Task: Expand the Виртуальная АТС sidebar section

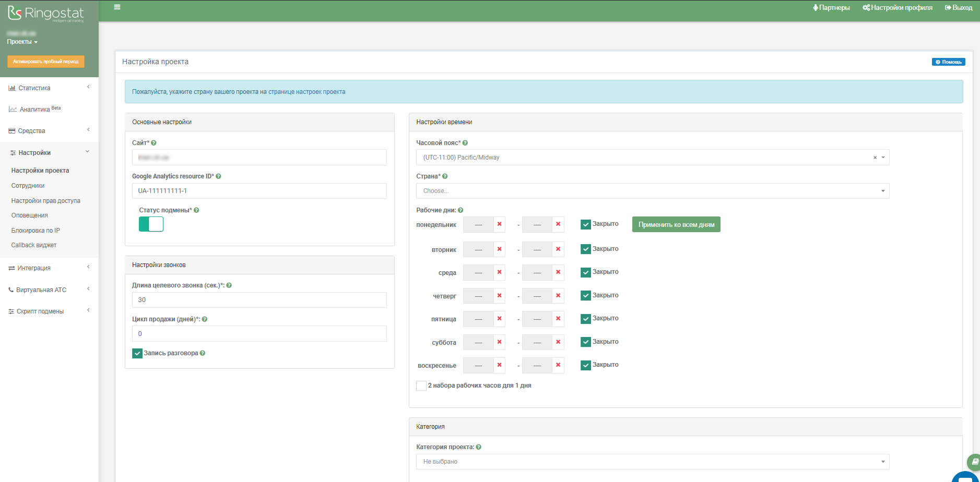Action: pos(49,290)
